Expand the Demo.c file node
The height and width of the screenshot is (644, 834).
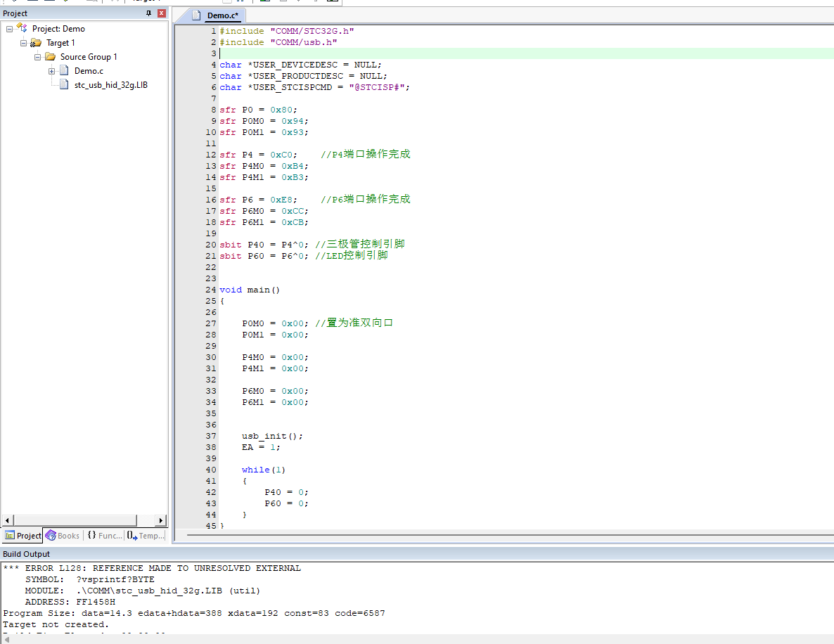(51, 71)
